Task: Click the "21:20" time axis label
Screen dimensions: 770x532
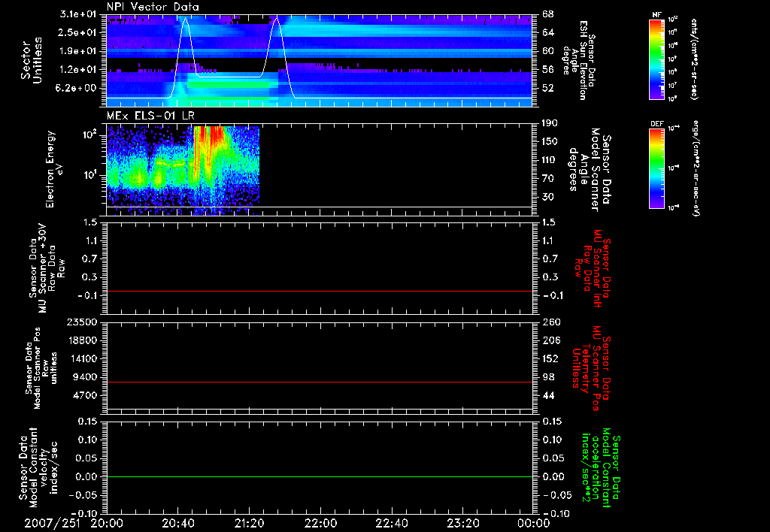Action: [x=249, y=523]
